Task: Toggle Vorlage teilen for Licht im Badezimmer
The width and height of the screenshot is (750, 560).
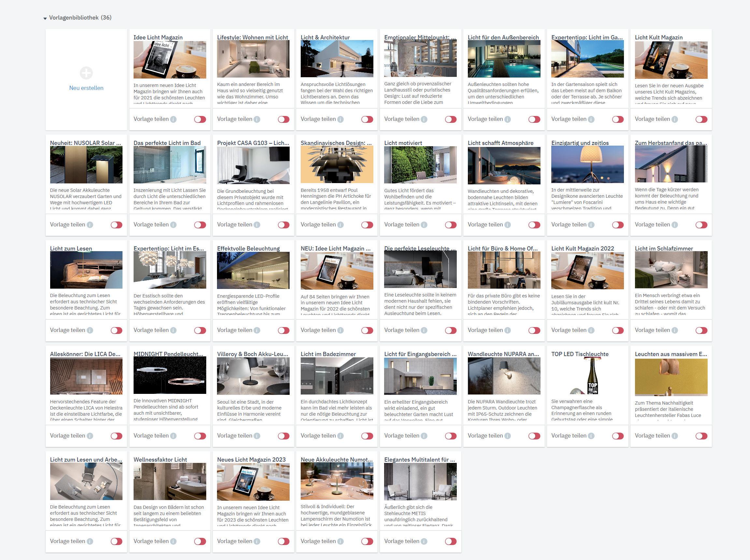Action: coord(367,436)
